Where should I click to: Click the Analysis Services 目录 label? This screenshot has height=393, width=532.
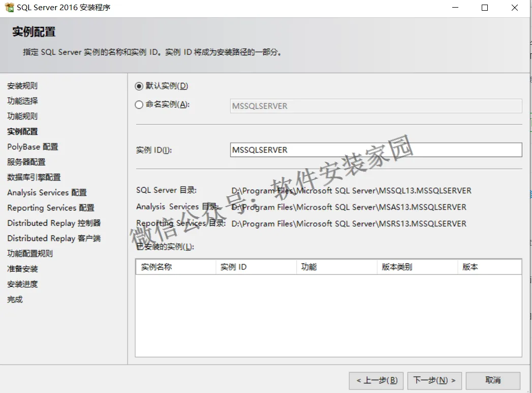coord(177,207)
